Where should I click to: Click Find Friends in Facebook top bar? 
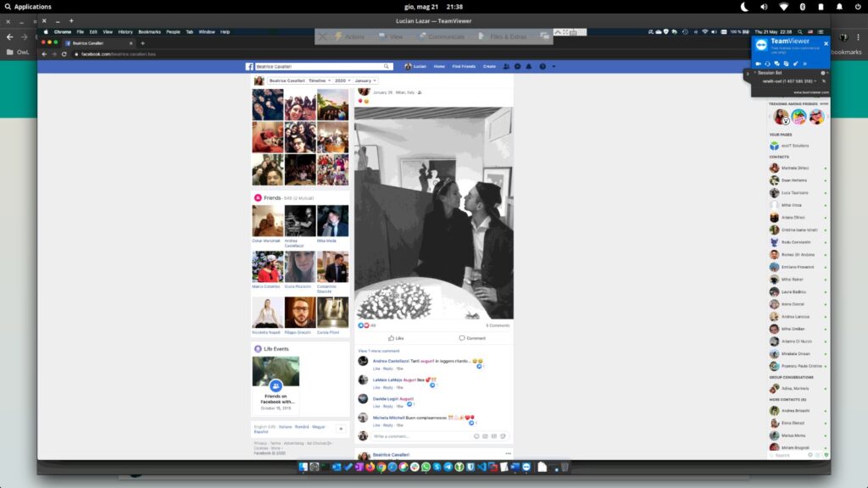pos(464,66)
